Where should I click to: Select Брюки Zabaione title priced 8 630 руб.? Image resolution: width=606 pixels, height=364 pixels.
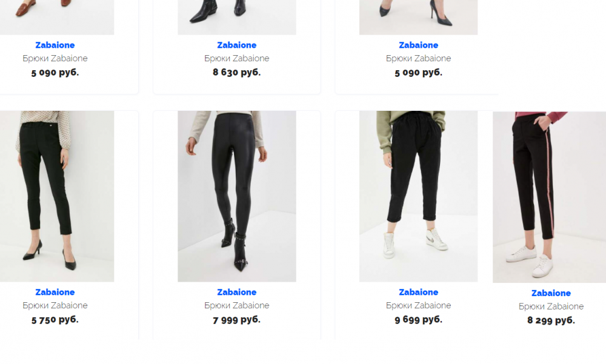coord(236,58)
